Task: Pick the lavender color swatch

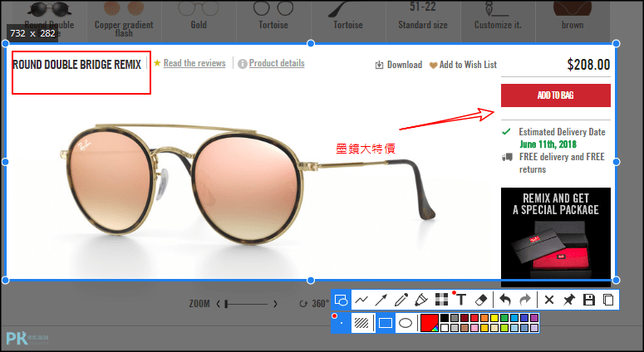Action: click(x=534, y=328)
